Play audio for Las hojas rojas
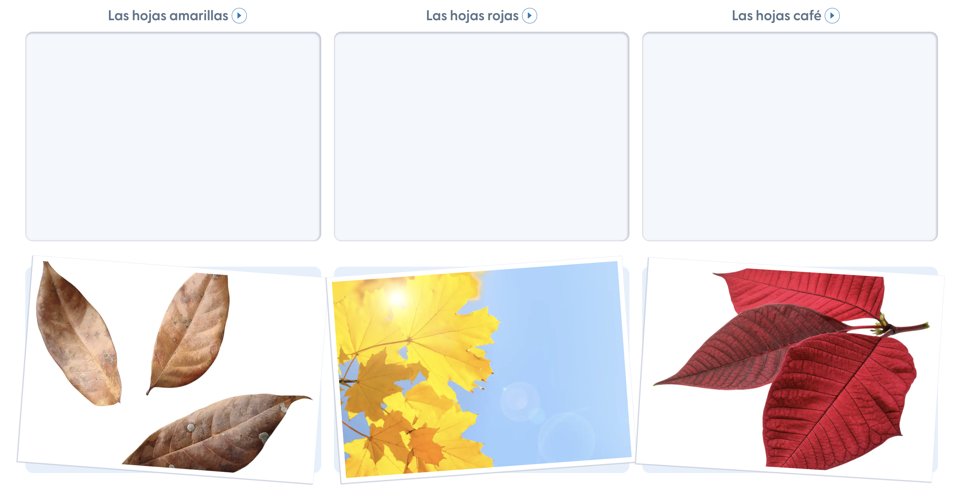The height and width of the screenshot is (498, 980). [529, 16]
